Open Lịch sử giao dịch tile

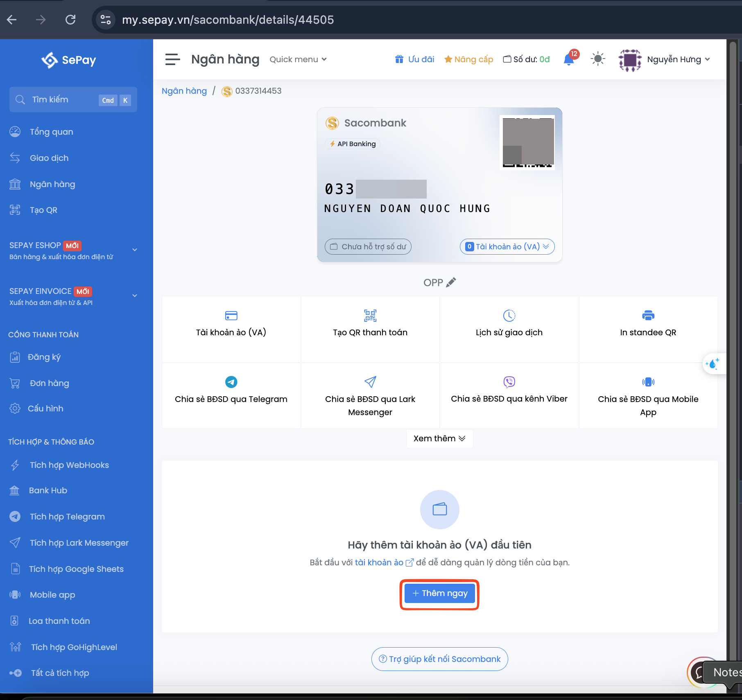[x=509, y=323]
